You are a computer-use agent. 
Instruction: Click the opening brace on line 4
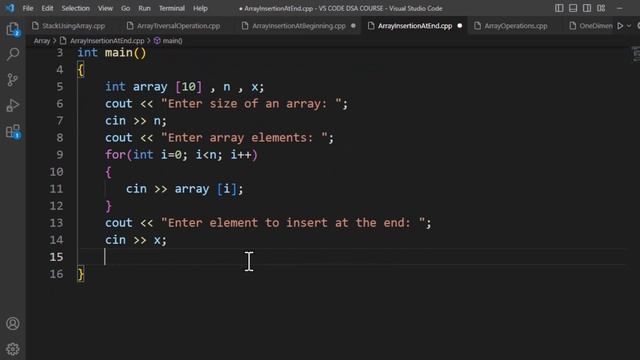[x=81, y=70]
